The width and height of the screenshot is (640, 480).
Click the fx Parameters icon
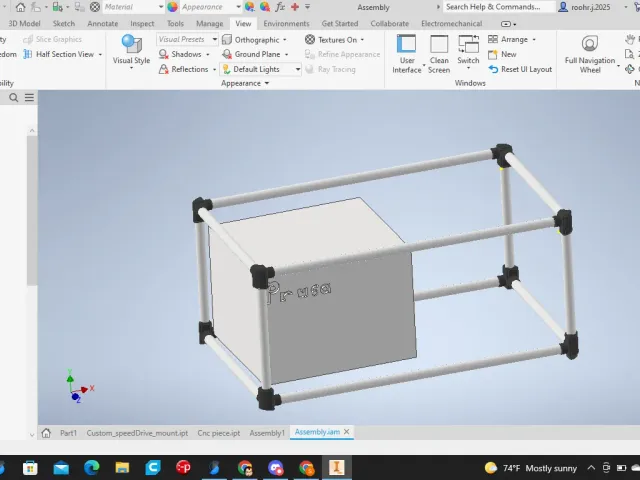[x=280, y=7]
